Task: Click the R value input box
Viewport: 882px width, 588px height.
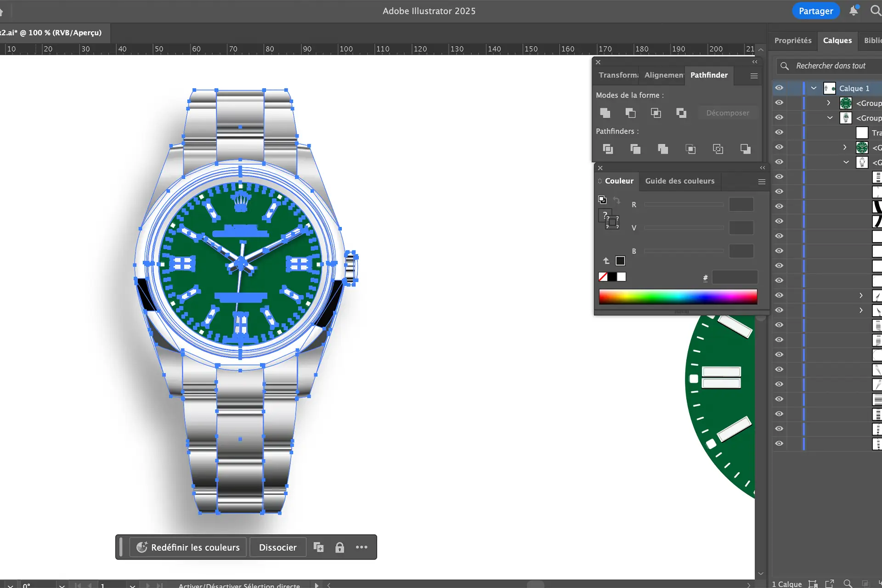Action: (x=741, y=204)
